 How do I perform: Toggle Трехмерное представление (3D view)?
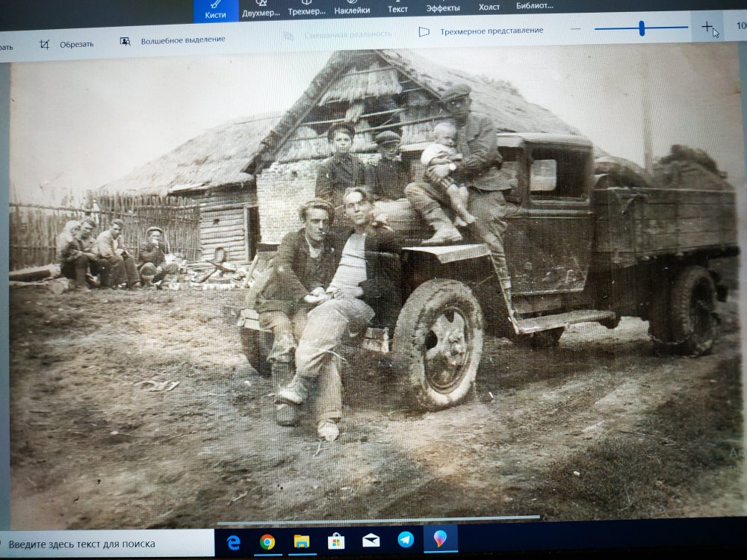coord(482,31)
